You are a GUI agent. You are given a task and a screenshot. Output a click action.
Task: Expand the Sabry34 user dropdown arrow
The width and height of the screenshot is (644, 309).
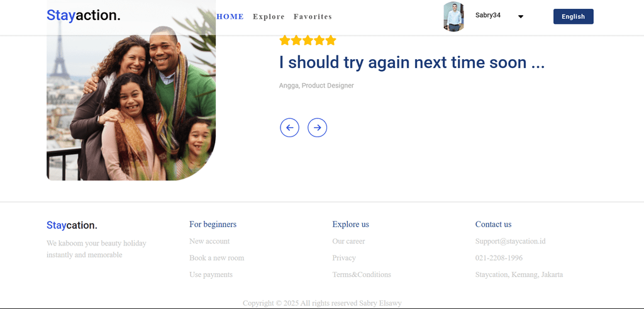(x=520, y=17)
